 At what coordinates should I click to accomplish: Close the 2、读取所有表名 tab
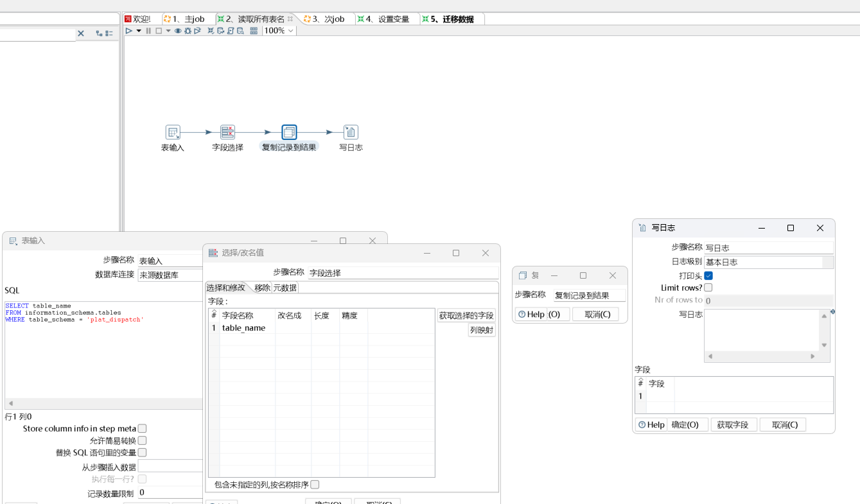pyautogui.click(x=290, y=19)
